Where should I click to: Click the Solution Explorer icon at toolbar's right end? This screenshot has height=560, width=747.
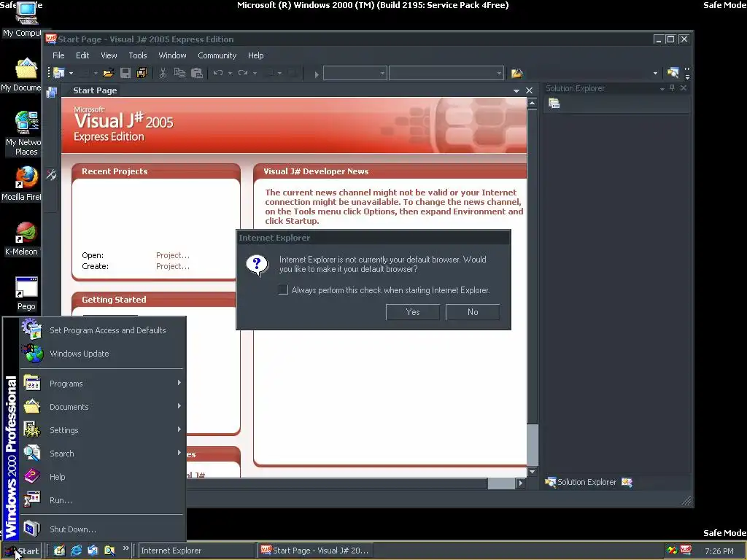(673, 73)
